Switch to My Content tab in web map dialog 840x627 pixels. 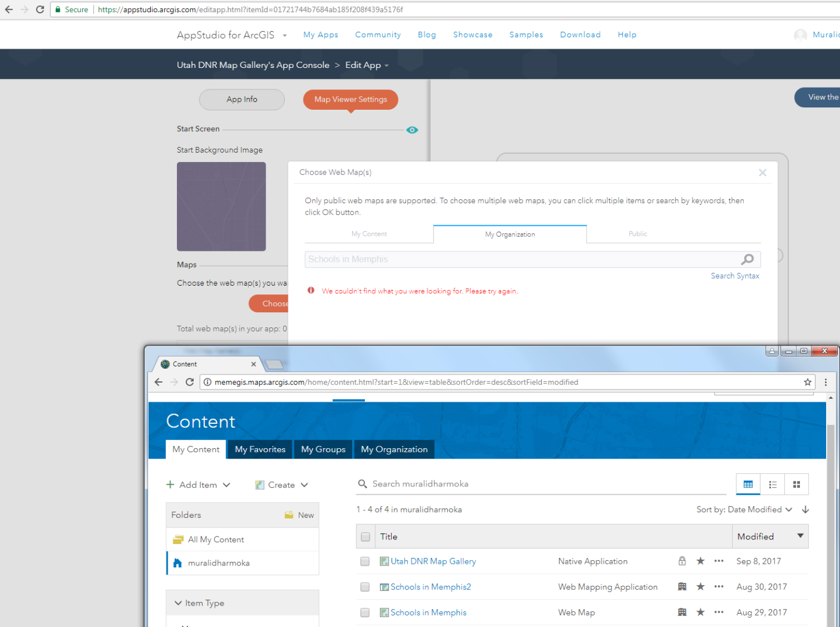click(x=369, y=234)
